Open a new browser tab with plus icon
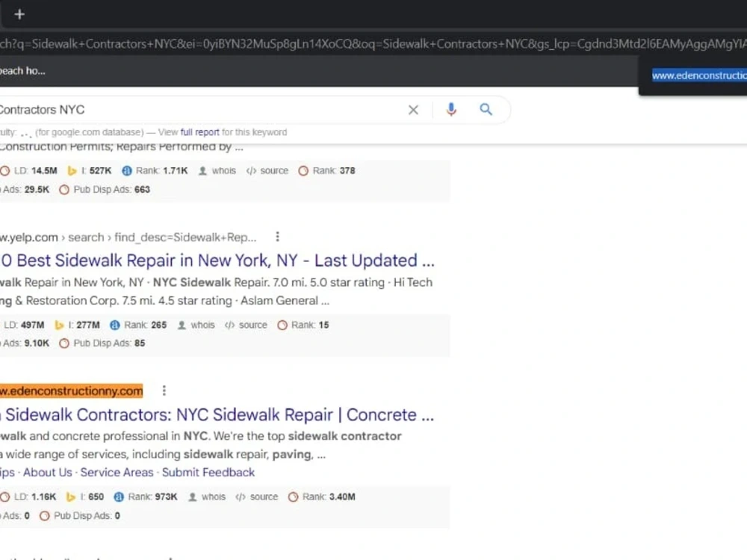Screen dimensions: 747x560 tap(19, 14)
